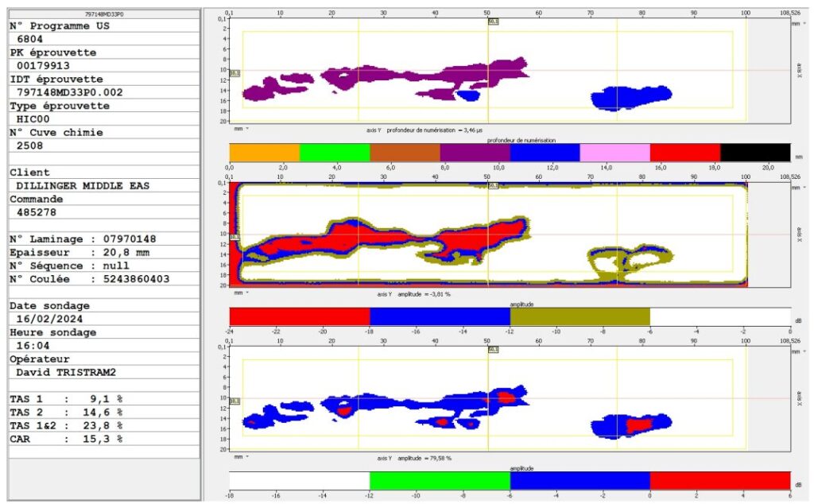Click the green swatch in the bottom amplitude scale

click(x=440, y=481)
